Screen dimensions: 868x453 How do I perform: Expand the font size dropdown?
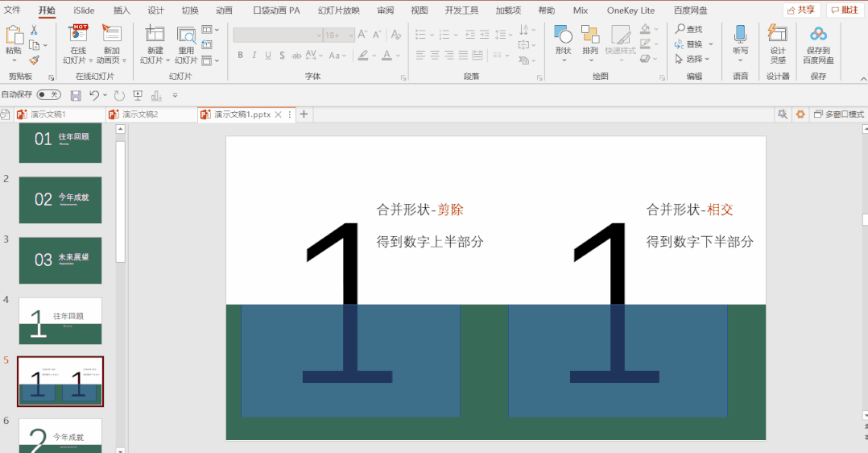(350, 35)
